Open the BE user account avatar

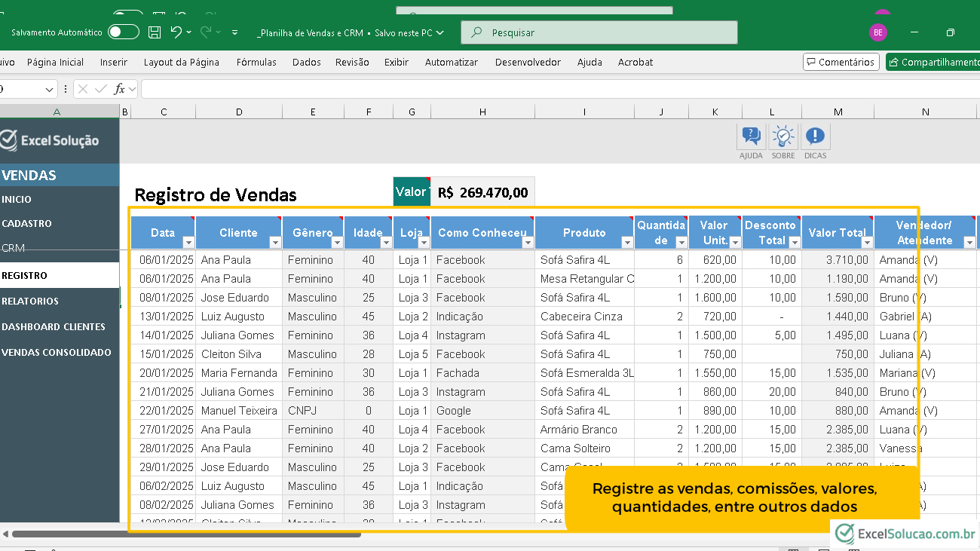click(x=877, y=32)
